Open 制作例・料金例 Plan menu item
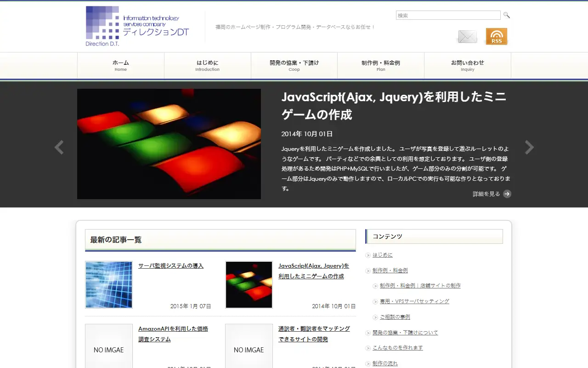The width and height of the screenshot is (588, 368). [381, 66]
